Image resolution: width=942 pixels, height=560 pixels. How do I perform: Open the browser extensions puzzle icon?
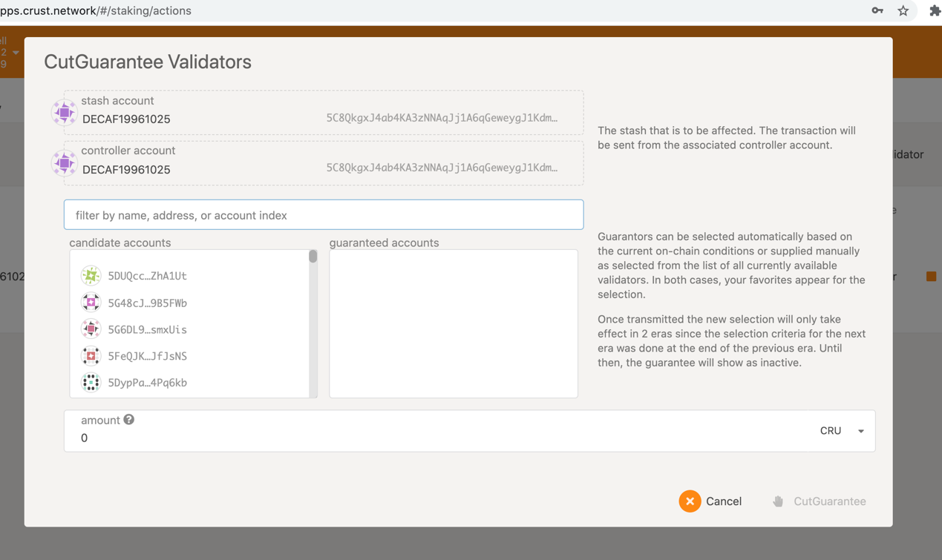click(934, 11)
